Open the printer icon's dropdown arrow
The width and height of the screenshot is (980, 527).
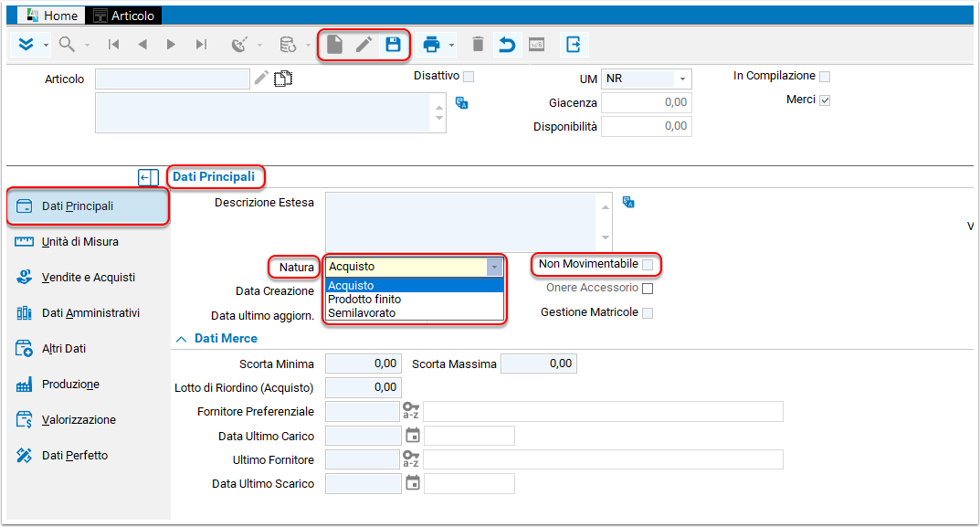[x=451, y=45]
